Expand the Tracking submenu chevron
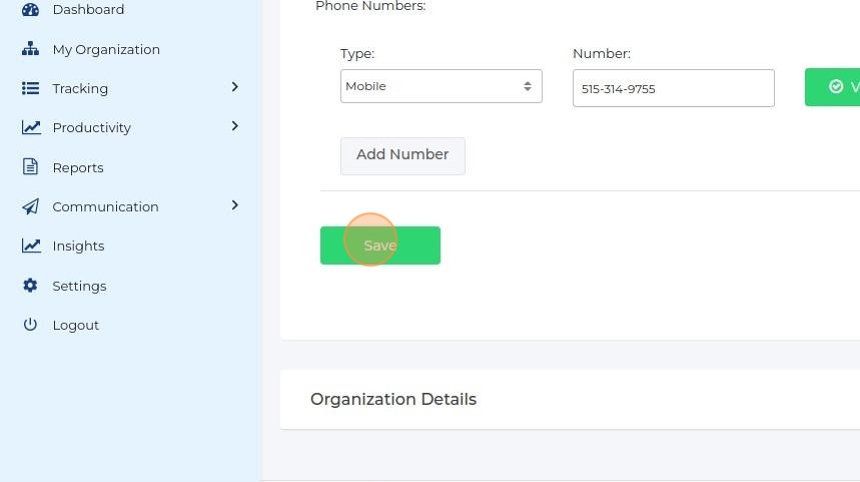860x482 pixels. 235,87
